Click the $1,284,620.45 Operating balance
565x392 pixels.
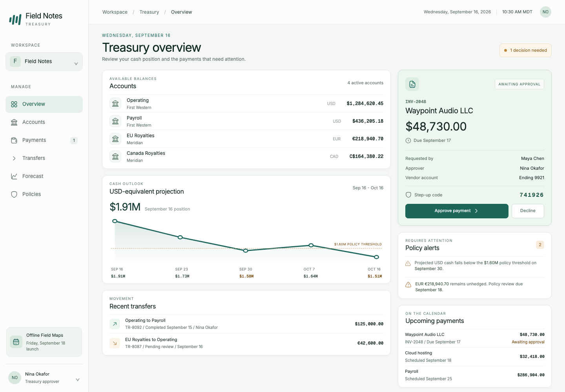tap(365, 103)
